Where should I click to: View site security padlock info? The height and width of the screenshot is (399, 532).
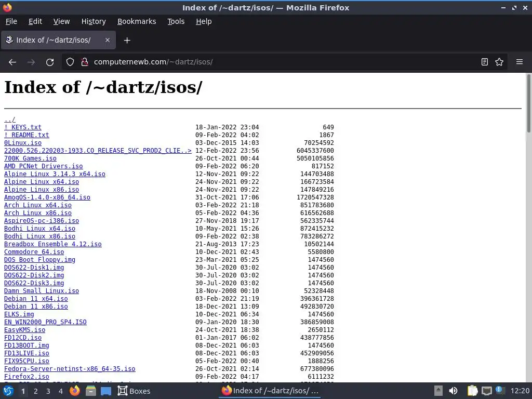[85, 62]
